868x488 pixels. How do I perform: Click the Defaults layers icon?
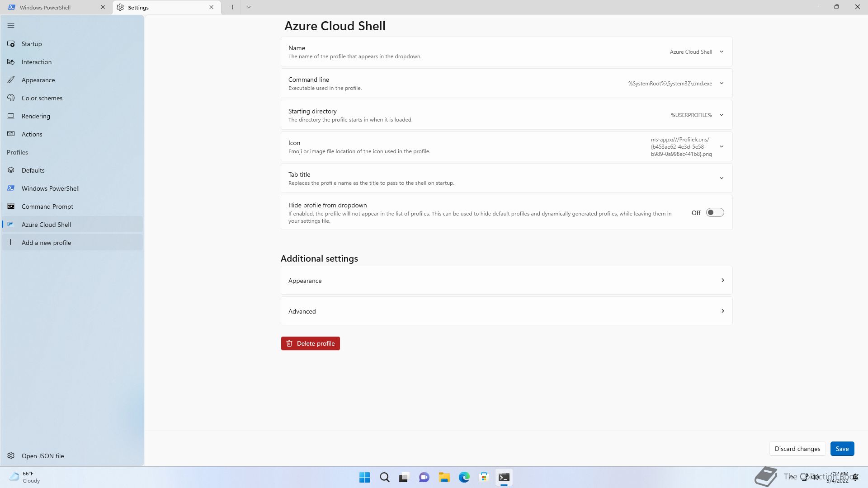coord(11,170)
